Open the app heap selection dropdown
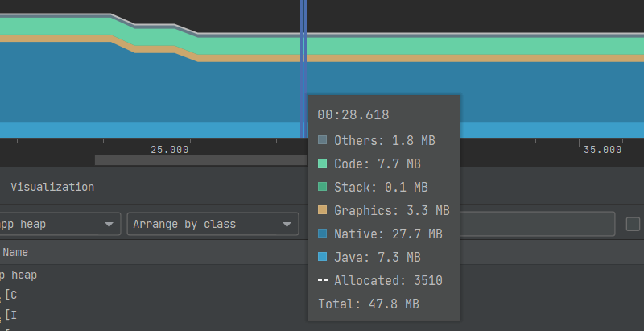The width and height of the screenshot is (644, 331). pos(60,224)
